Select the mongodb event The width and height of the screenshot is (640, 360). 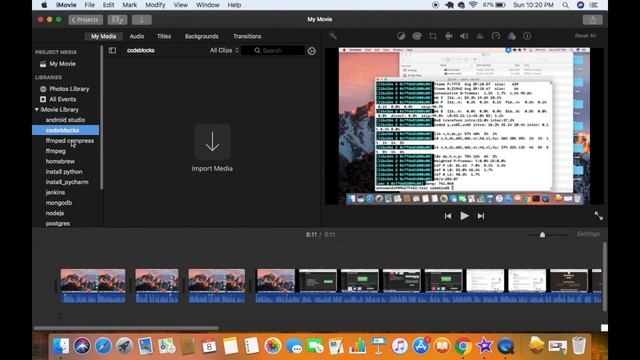tap(59, 203)
